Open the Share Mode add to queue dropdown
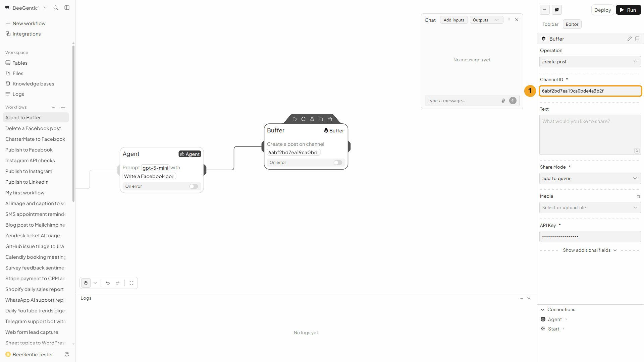This screenshot has width=644, height=362. [590, 178]
